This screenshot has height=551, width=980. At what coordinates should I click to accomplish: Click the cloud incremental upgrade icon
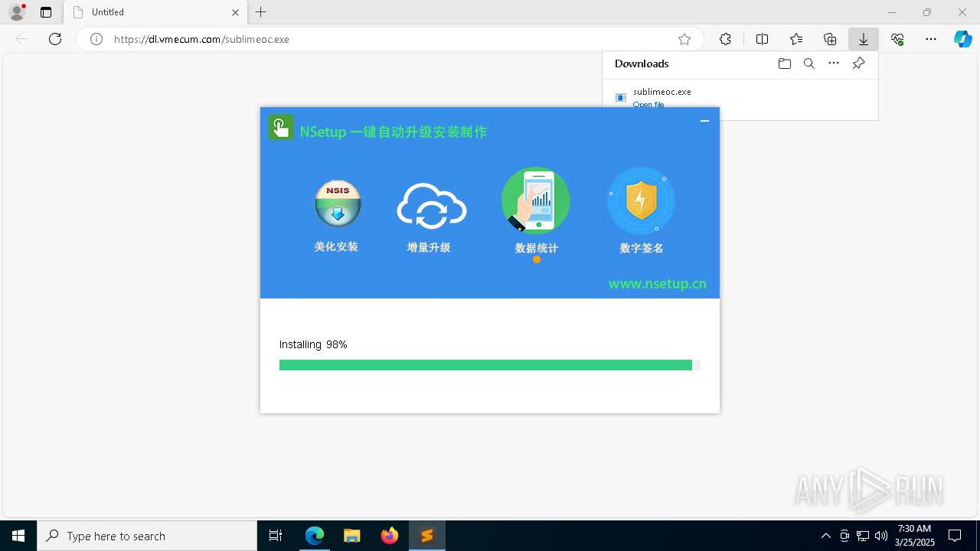(432, 206)
